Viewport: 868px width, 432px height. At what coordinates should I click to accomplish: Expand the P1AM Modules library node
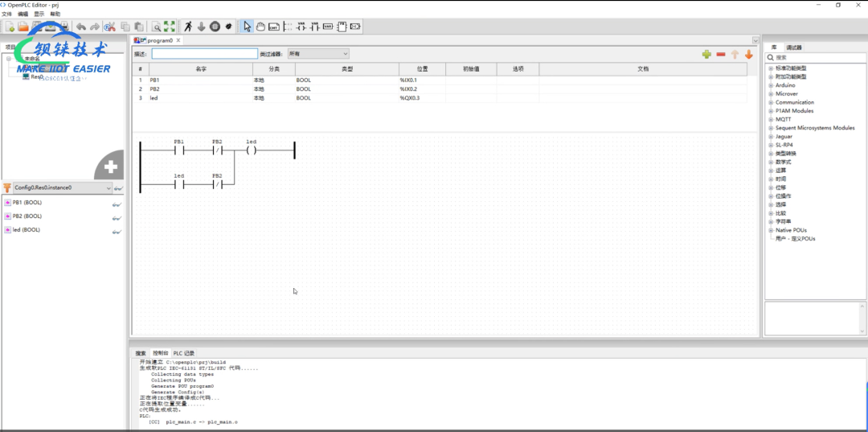[x=771, y=111]
